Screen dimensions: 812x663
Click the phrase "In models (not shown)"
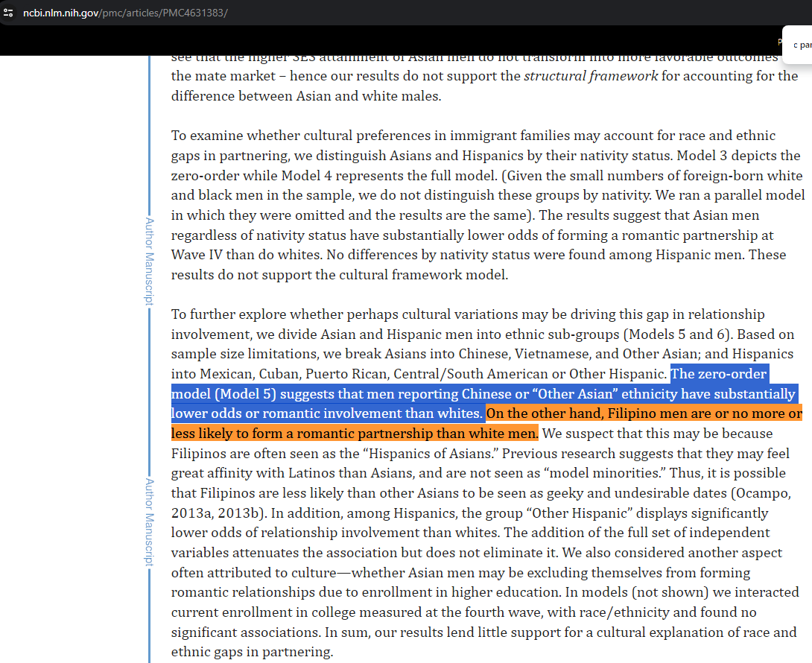pyautogui.click(x=637, y=592)
